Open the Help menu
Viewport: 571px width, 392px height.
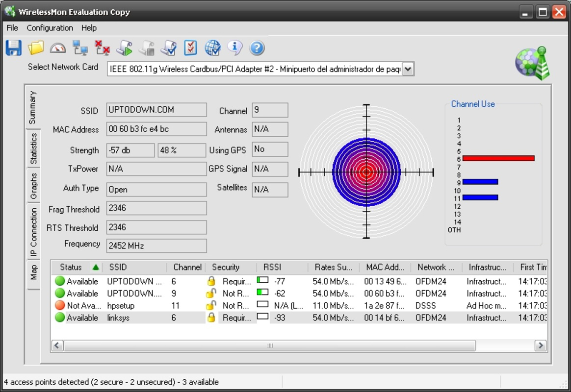tap(89, 28)
